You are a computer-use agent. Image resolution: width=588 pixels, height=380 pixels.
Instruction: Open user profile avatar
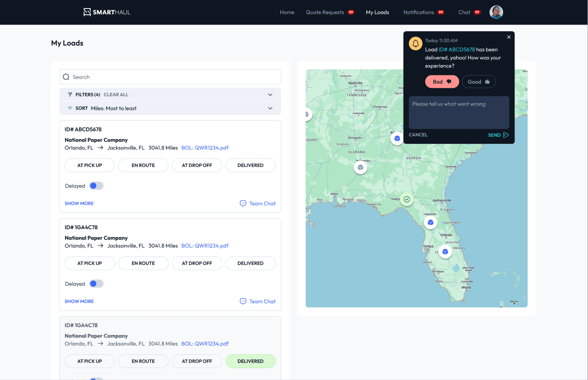point(496,12)
